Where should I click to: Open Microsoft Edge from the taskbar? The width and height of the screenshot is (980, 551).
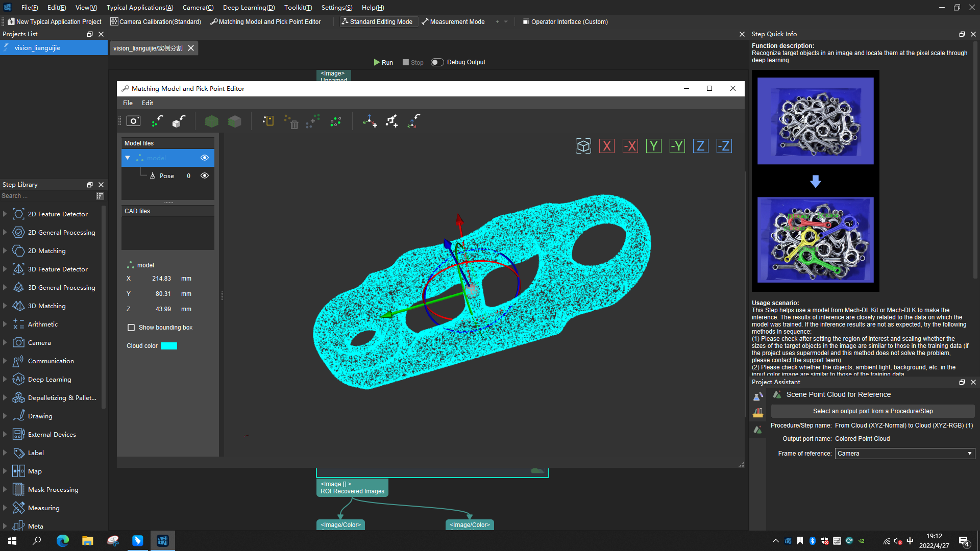(62, 541)
